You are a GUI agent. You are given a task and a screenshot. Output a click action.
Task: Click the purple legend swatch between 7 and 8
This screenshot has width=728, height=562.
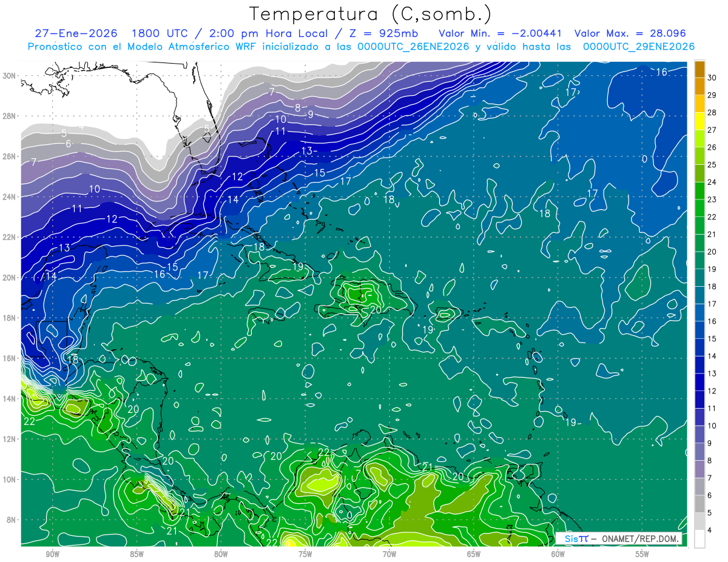[x=699, y=469]
